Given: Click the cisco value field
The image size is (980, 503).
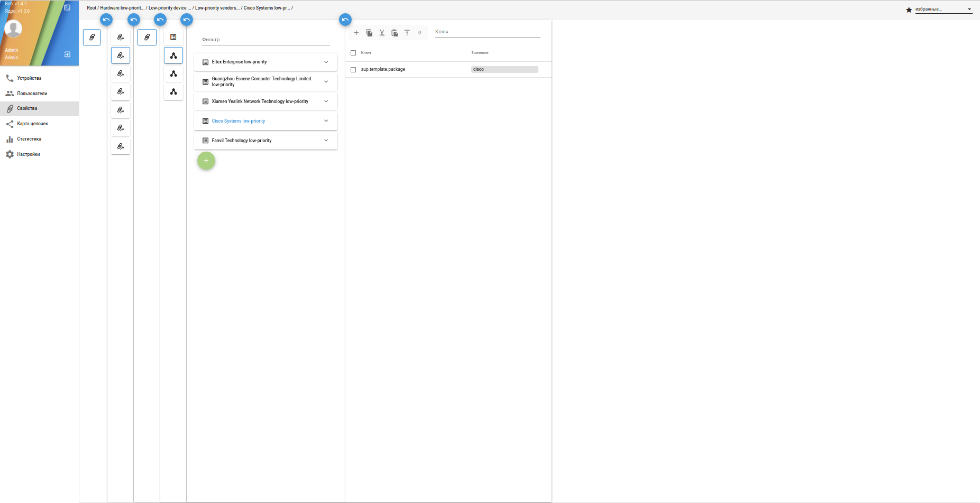Looking at the screenshot, I should pos(505,69).
